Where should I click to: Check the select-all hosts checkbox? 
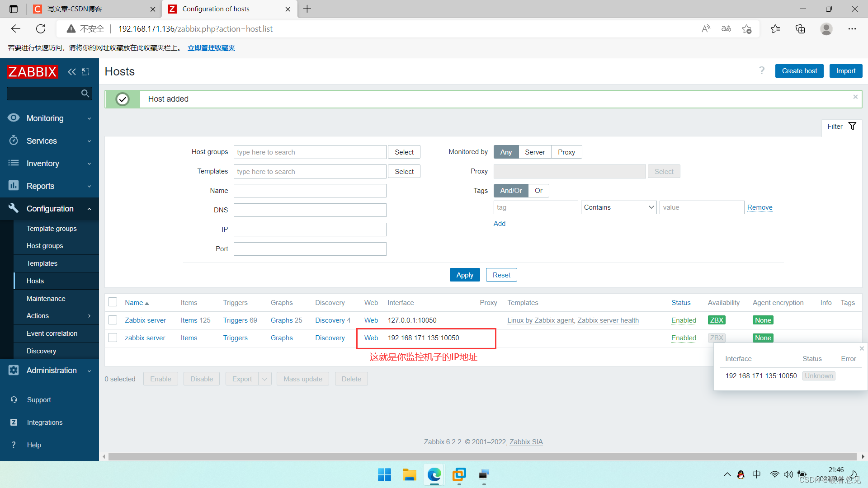click(x=113, y=302)
